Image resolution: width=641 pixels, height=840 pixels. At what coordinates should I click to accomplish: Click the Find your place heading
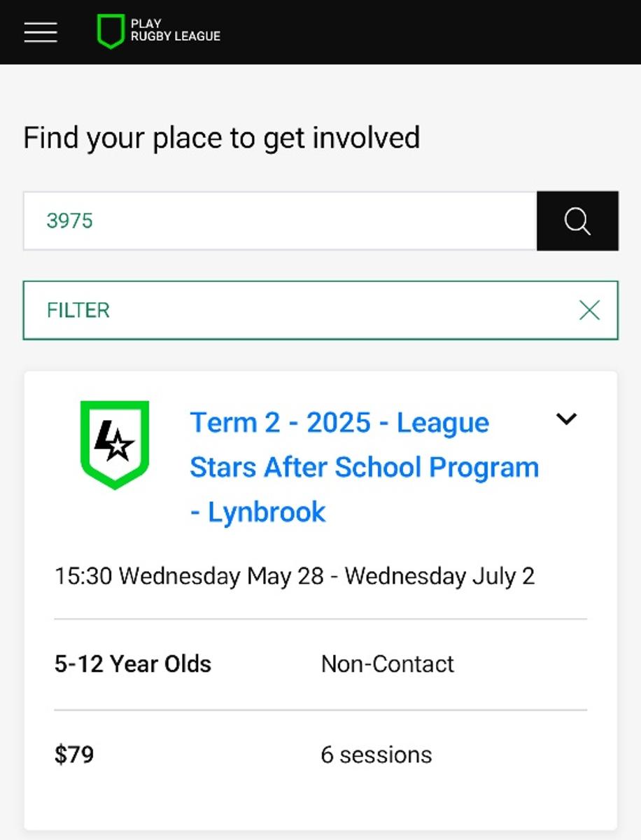click(222, 138)
